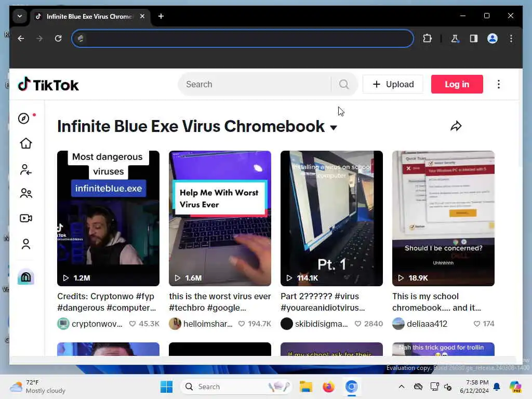Screen dimensions: 532x399
Task: Switch to the Infinite Blue Exe Virus tab
Action: [x=89, y=16]
